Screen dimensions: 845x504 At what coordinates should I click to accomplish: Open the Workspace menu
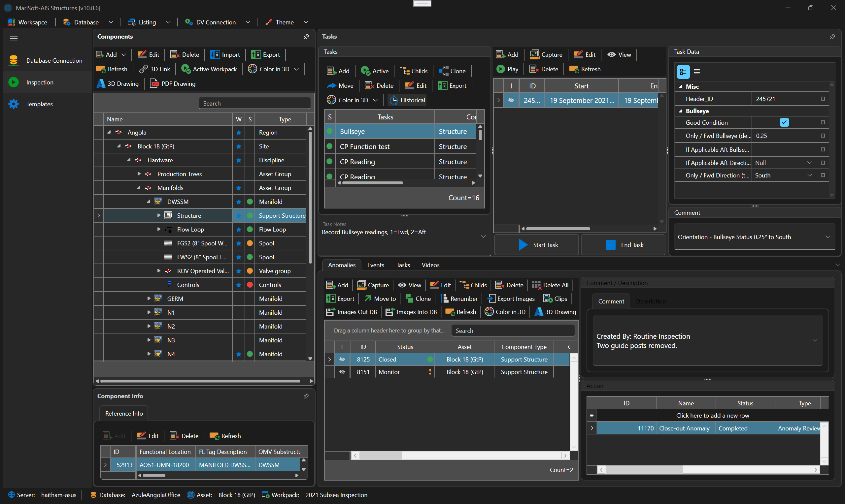[28, 22]
